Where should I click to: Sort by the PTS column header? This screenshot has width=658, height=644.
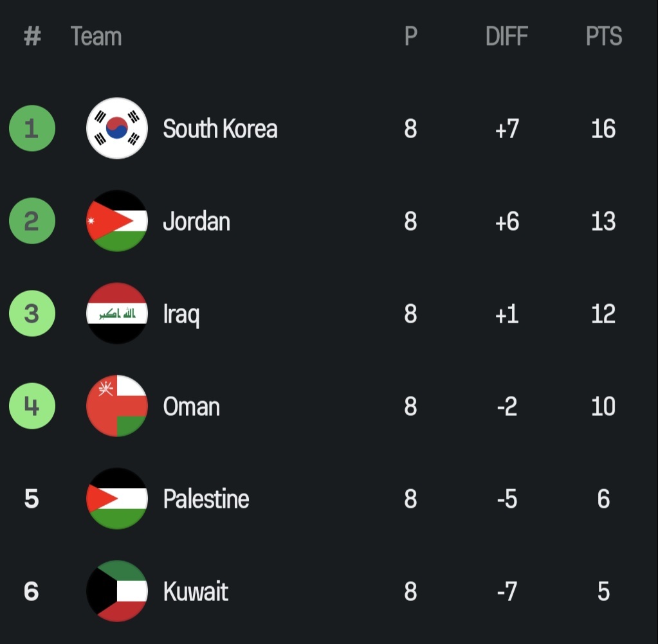coord(604,36)
